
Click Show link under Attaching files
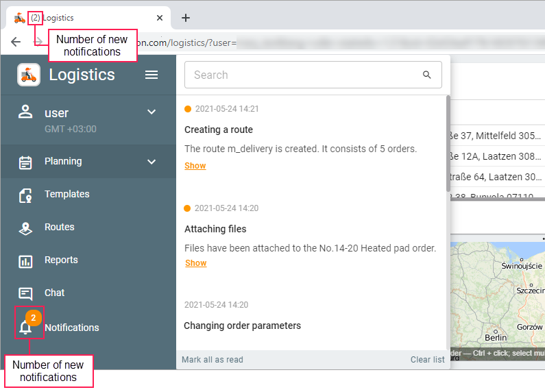tap(196, 263)
